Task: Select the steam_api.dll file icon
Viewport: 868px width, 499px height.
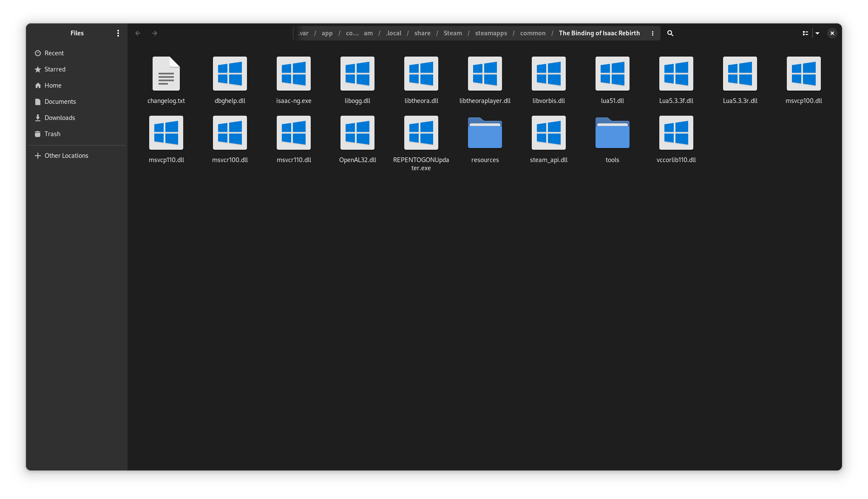Action: coord(549,133)
